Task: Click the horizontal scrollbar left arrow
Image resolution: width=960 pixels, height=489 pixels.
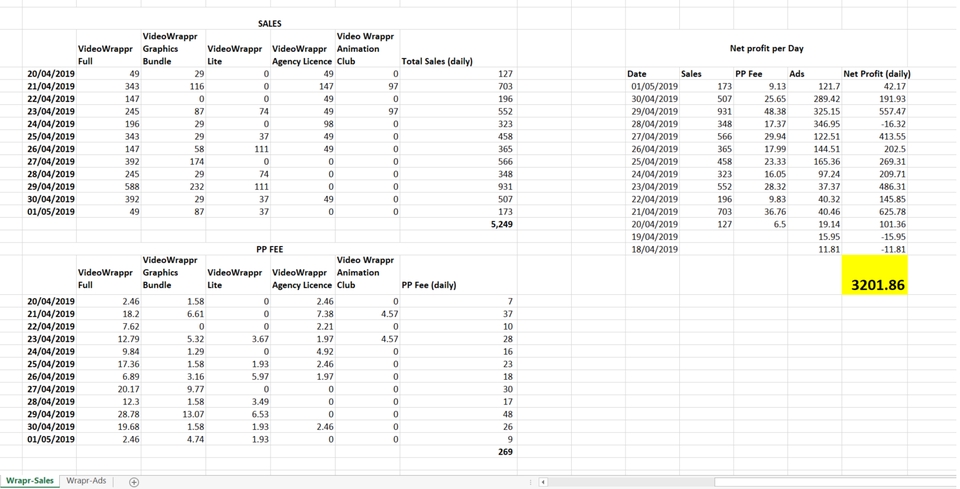Action: [x=543, y=482]
